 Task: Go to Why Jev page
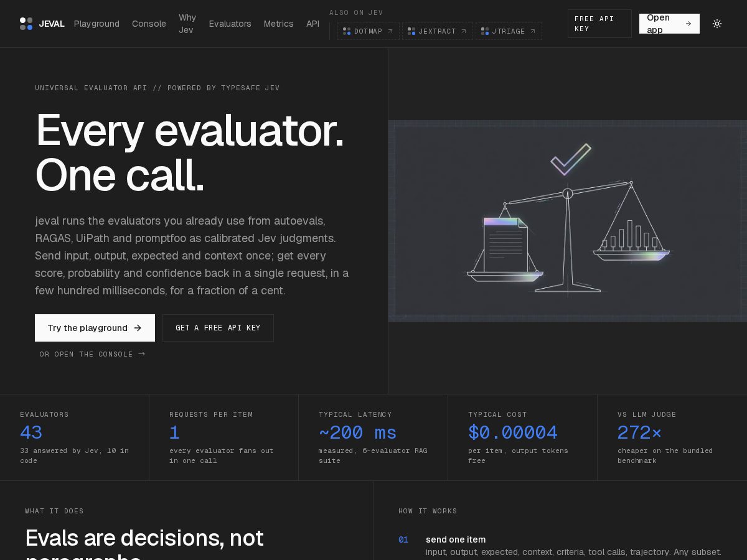tap(187, 24)
